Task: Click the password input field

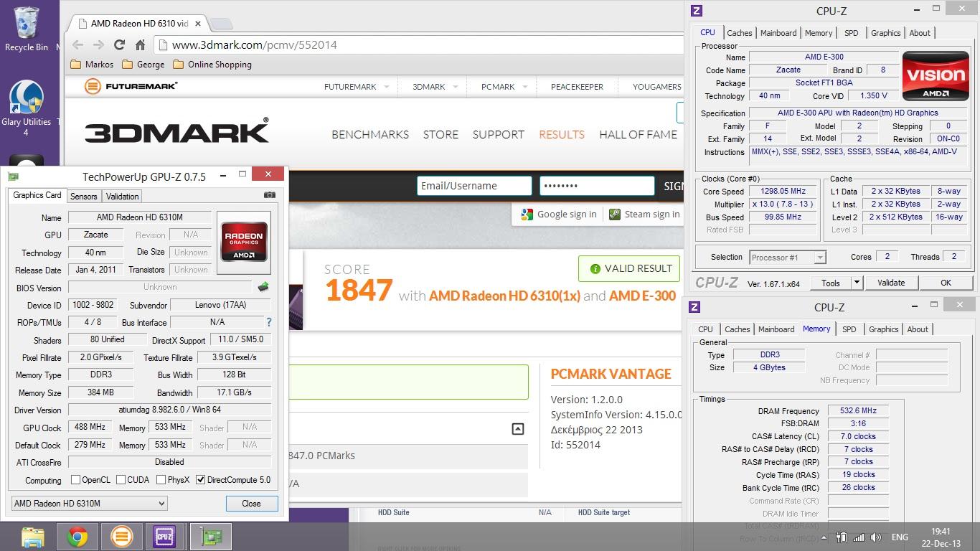Action: click(x=597, y=186)
